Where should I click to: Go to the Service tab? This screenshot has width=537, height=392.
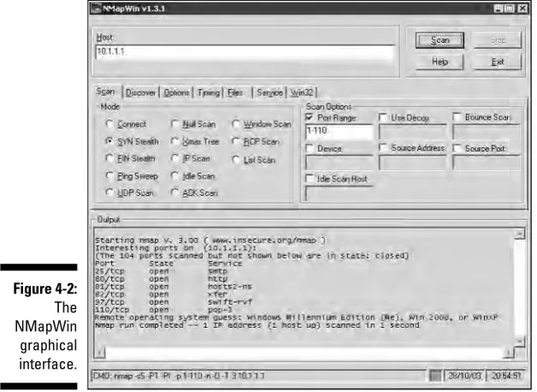pos(270,92)
